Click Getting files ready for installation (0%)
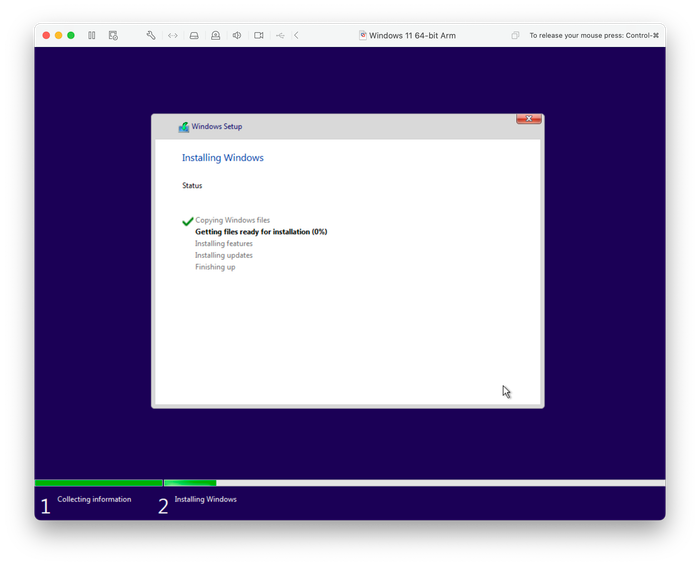Screen dimensions: 700x566 [x=261, y=232]
